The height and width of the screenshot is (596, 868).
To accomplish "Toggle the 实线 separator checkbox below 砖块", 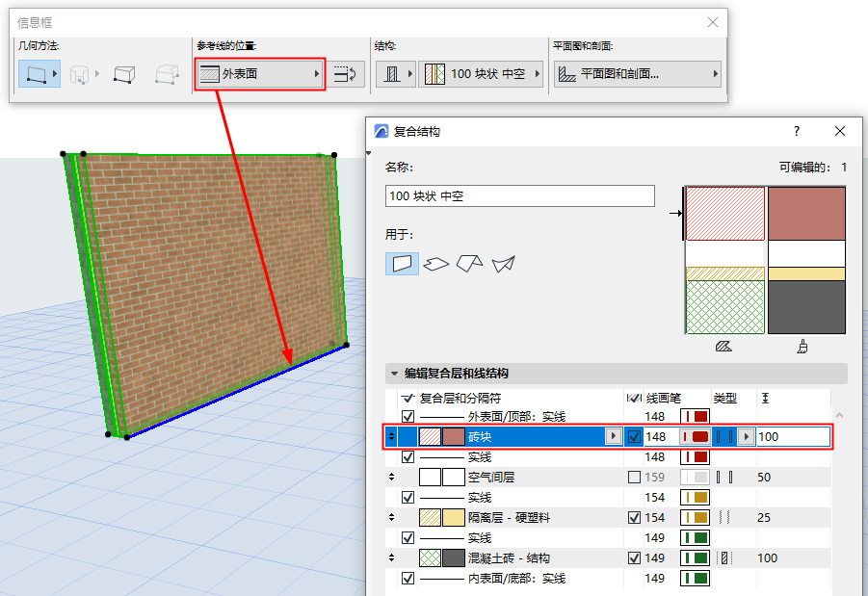I will click(408, 457).
